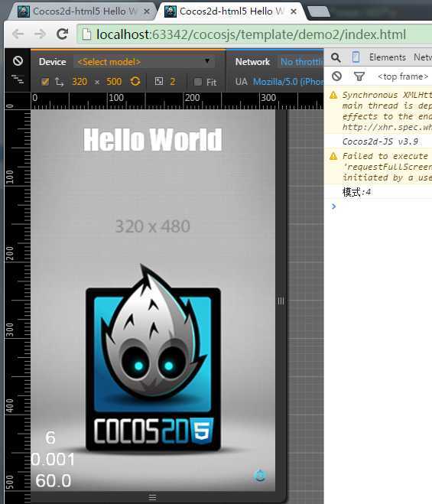Toggle the device mode phone icon
The height and width of the screenshot is (504, 432).
(x=356, y=57)
